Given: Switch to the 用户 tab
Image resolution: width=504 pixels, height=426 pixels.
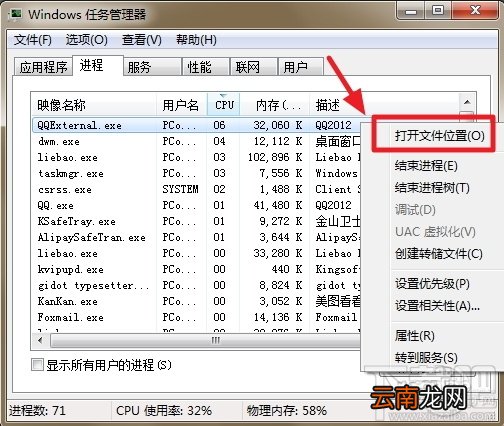Looking at the screenshot, I should point(301,67).
